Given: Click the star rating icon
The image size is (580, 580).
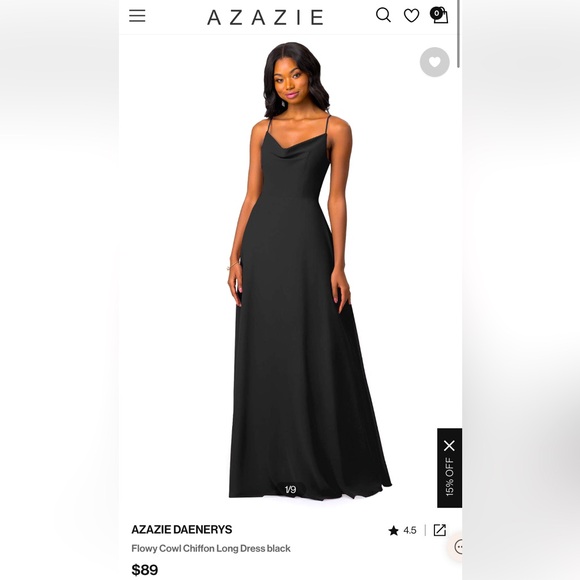Looking at the screenshot, I should coord(394,530).
